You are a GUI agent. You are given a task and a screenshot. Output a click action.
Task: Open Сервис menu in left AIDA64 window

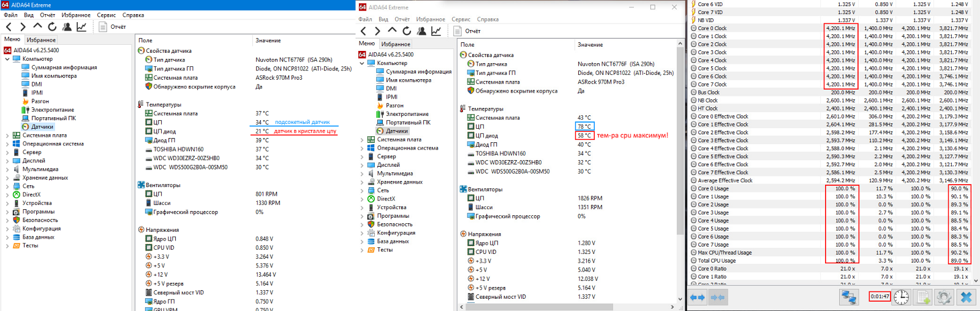click(x=107, y=15)
